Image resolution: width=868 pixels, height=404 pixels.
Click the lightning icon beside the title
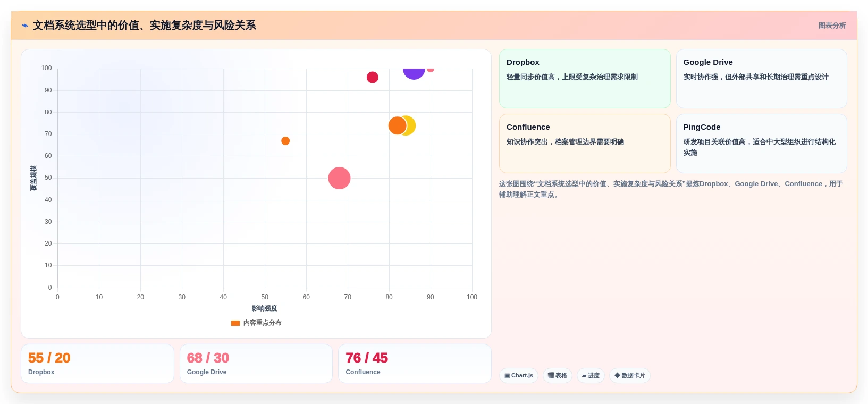pyautogui.click(x=24, y=26)
